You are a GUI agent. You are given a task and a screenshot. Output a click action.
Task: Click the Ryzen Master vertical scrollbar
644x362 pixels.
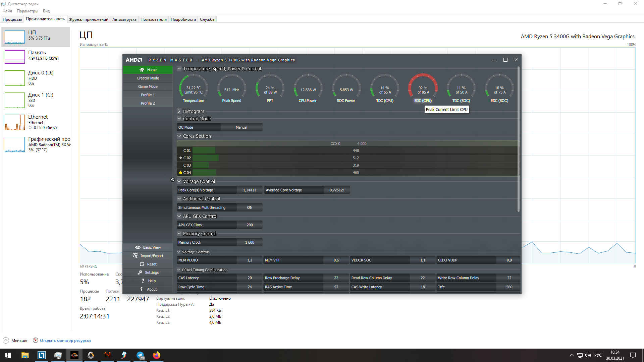pyautogui.click(x=518, y=139)
